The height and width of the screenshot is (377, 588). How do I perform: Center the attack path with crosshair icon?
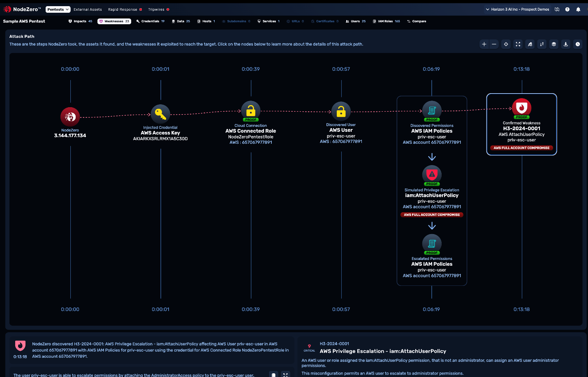506,44
